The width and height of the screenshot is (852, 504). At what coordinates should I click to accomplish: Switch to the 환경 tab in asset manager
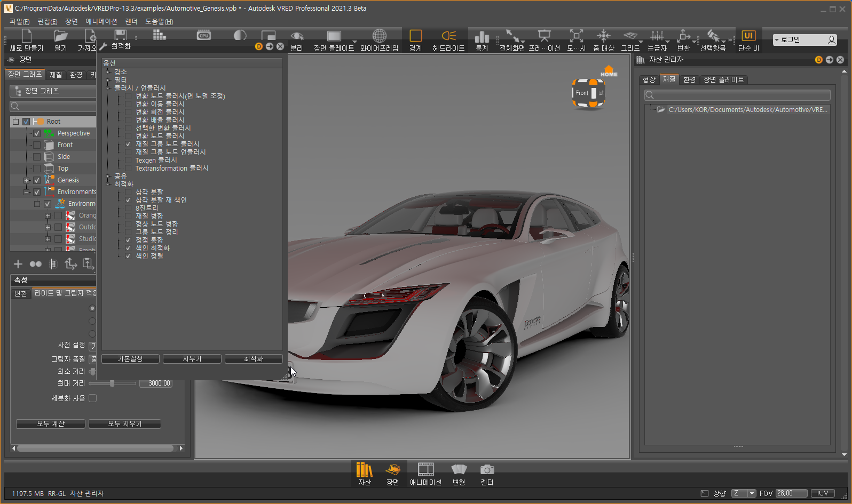point(689,79)
